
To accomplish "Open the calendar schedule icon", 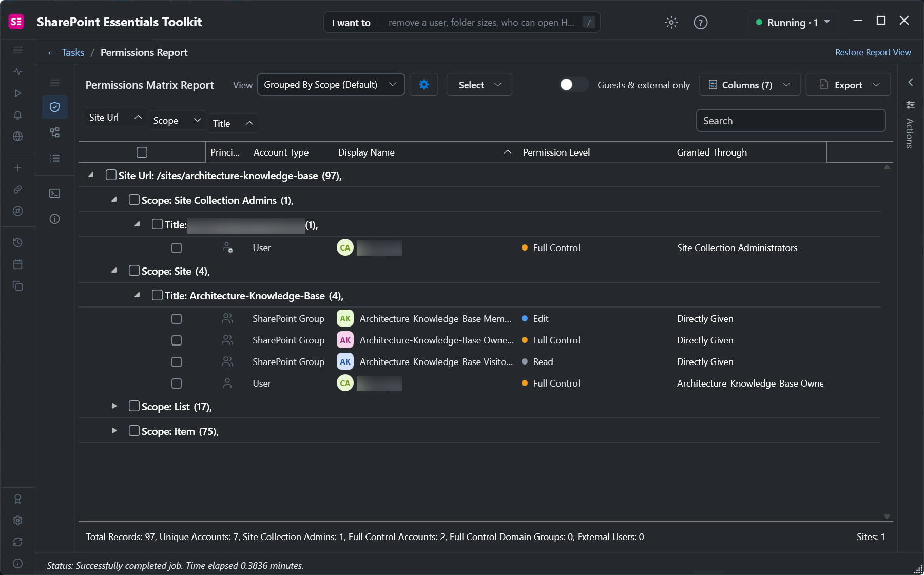I will (x=17, y=264).
